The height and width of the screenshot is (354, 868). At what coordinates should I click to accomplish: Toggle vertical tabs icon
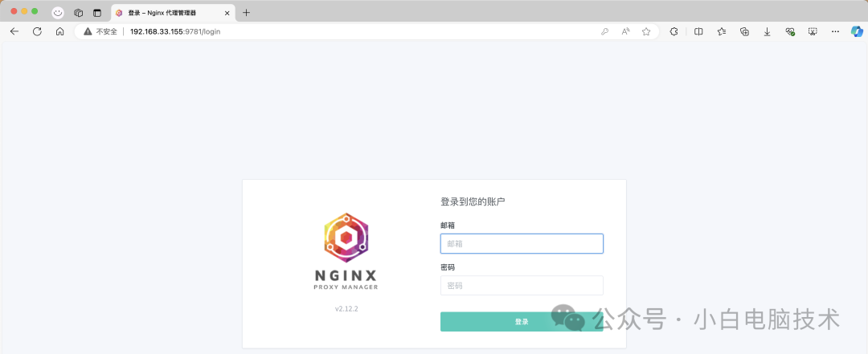coord(97,13)
